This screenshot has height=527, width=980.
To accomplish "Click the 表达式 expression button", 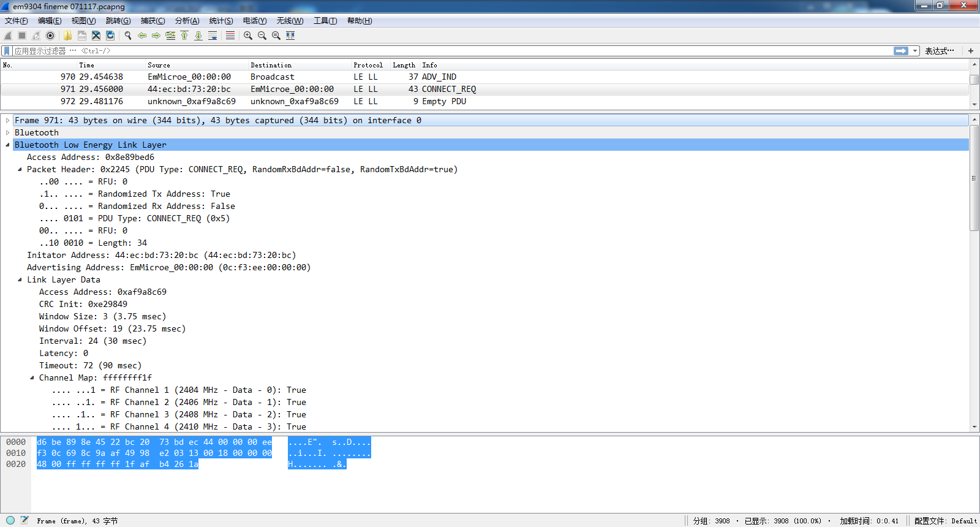I will [939, 51].
